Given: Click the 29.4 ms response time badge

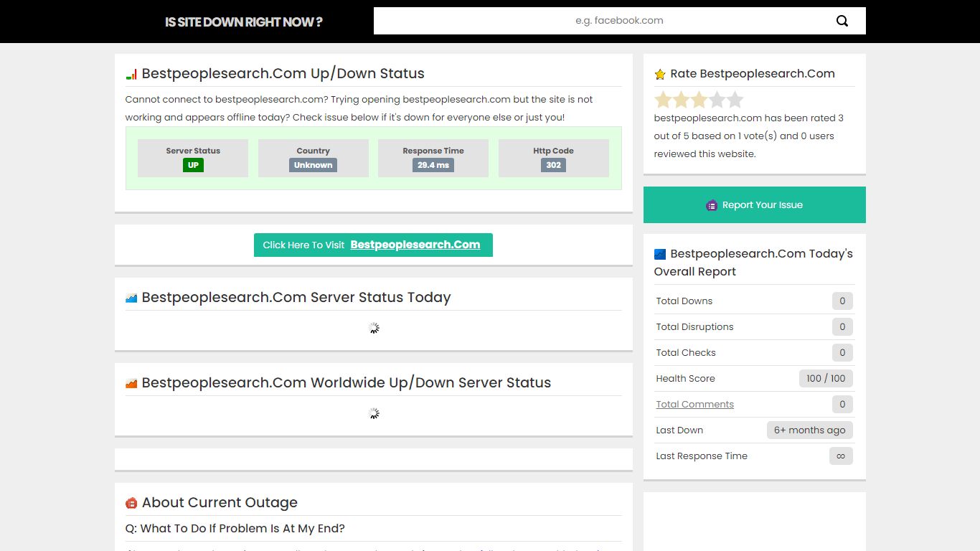Looking at the screenshot, I should pyautogui.click(x=433, y=165).
